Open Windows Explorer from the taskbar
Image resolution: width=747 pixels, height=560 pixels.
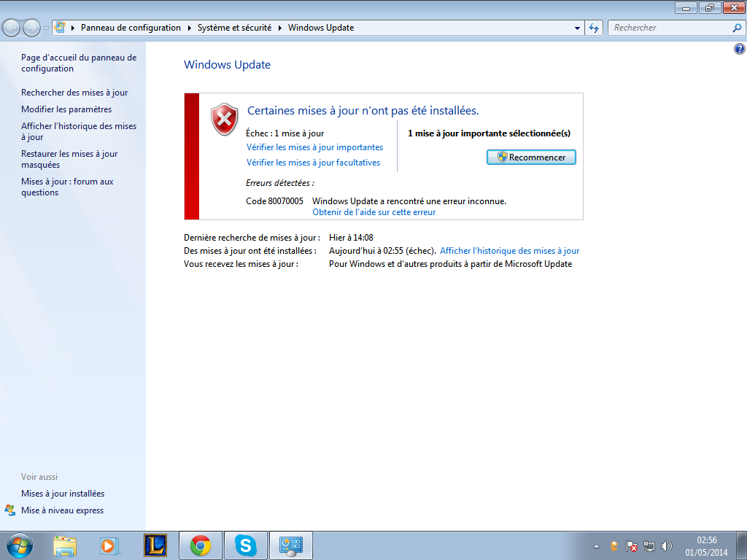[x=65, y=545]
